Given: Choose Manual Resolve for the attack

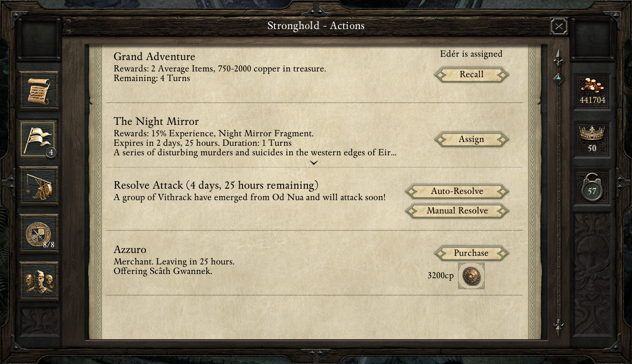Looking at the screenshot, I should click(457, 211).
